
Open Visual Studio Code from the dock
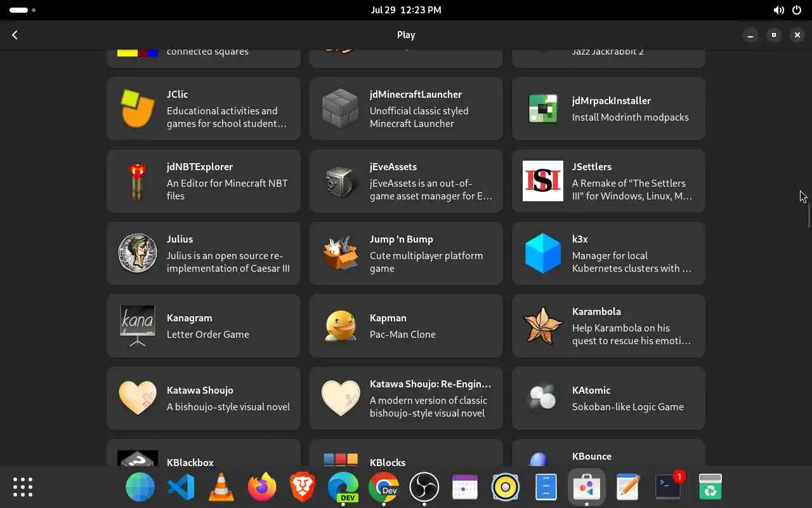[x=181, y=487]
